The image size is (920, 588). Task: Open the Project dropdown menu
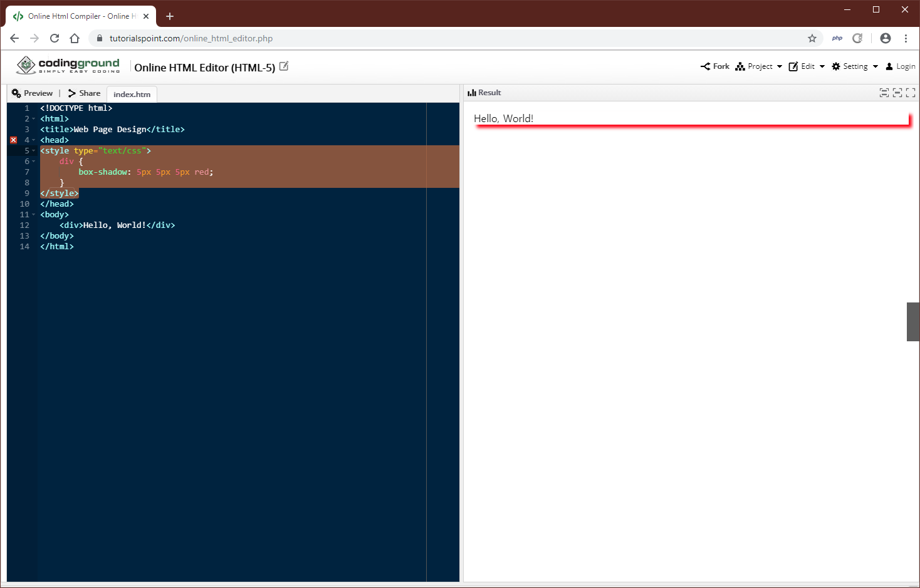click(x=759, y=66)
